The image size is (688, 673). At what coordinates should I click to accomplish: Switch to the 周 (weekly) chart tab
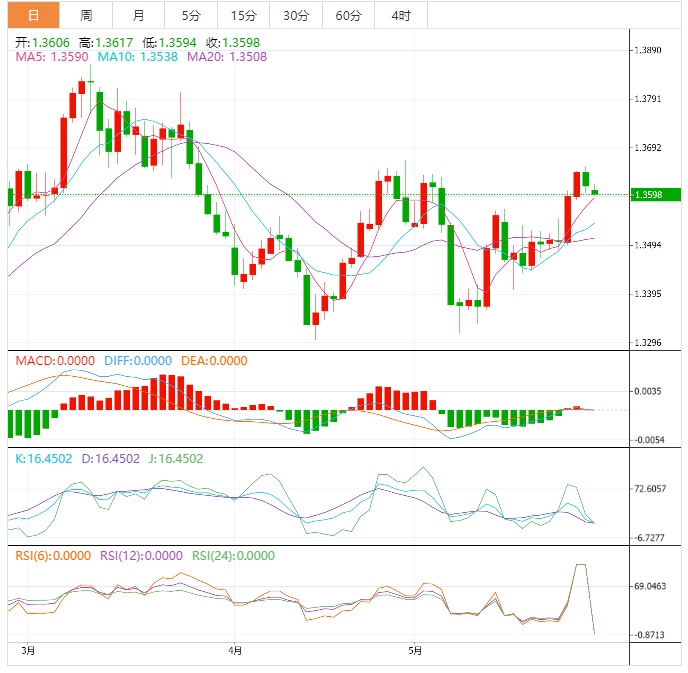pyautogui.click(x=86, y=15)
